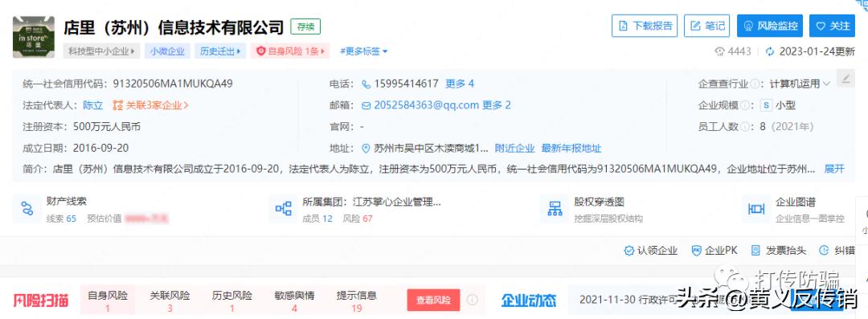Open legal representative 陈立 link
The image size is (868, 319).
93,105
